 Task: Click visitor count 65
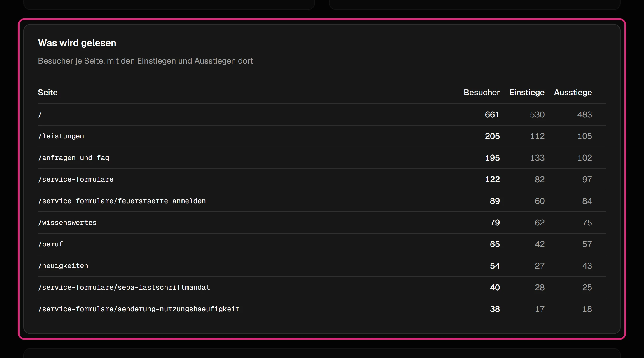[x=495, y=244]
